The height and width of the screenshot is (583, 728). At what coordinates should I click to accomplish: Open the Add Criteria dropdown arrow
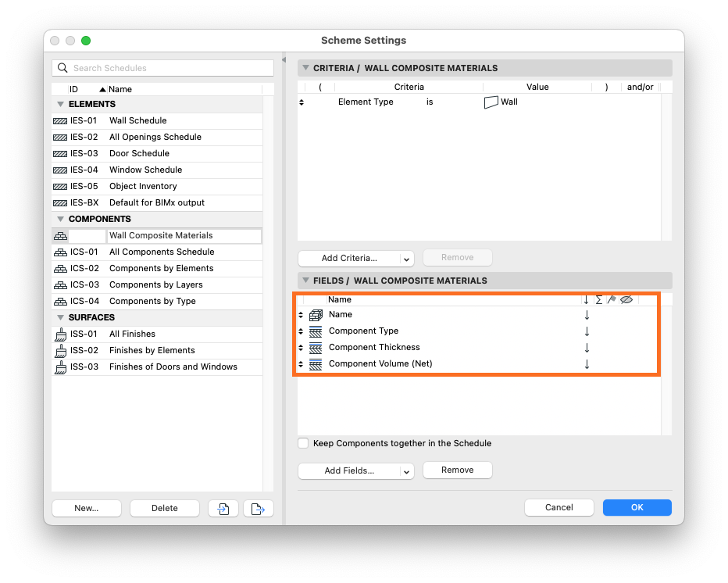pyautogui.click(x=406, y=259)
